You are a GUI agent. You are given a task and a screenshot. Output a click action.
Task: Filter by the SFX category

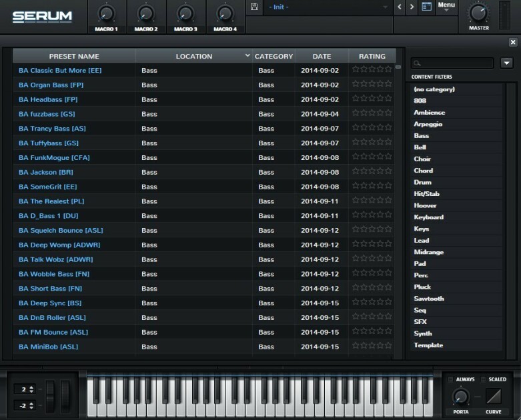click(456, 321)
